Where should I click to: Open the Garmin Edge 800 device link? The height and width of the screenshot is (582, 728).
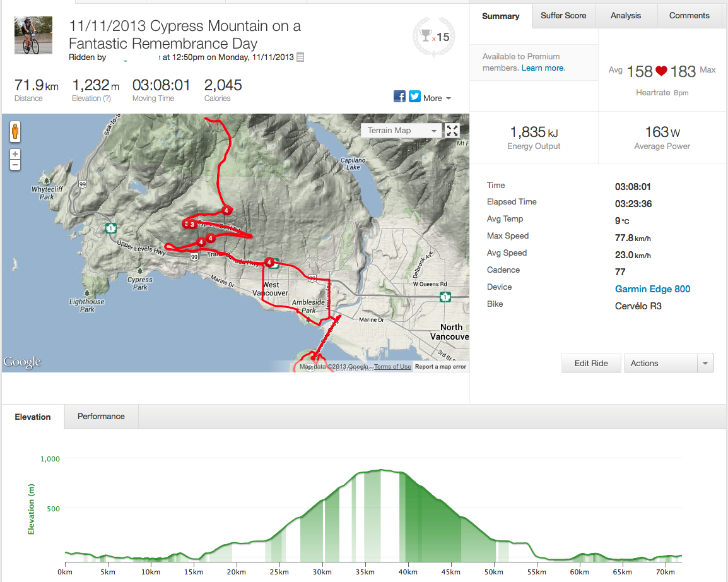(652, 289)
